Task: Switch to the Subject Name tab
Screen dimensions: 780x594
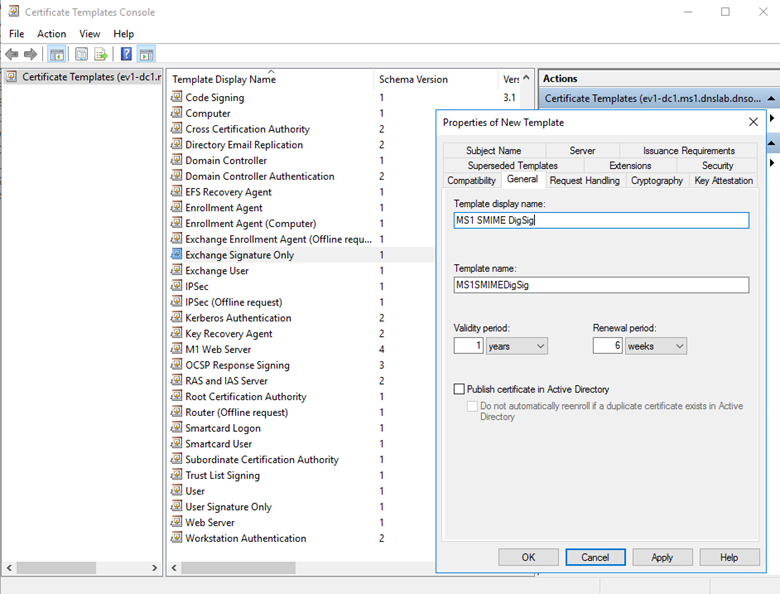Action: (493, 151)
